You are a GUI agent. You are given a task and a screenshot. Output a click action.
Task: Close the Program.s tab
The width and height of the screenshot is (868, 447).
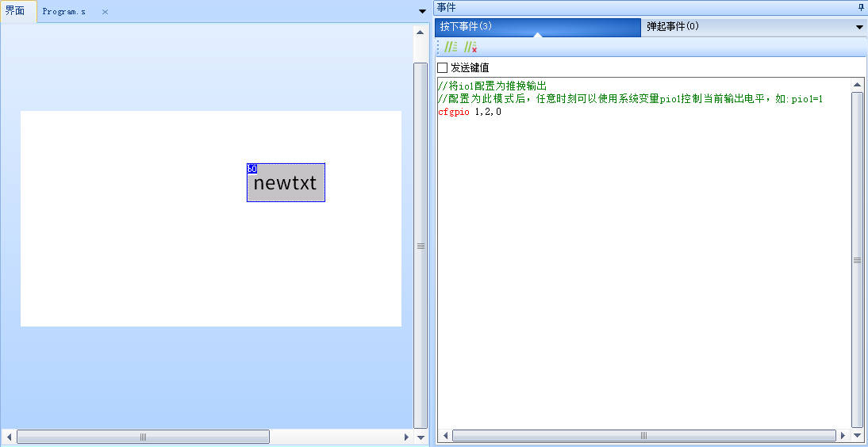[105, 12]
